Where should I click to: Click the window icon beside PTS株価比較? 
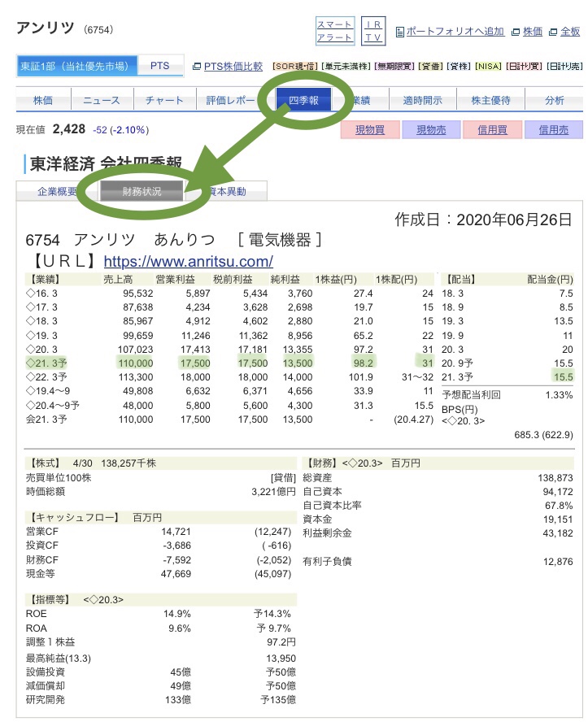pyautogui.click(x=197, y=67)
